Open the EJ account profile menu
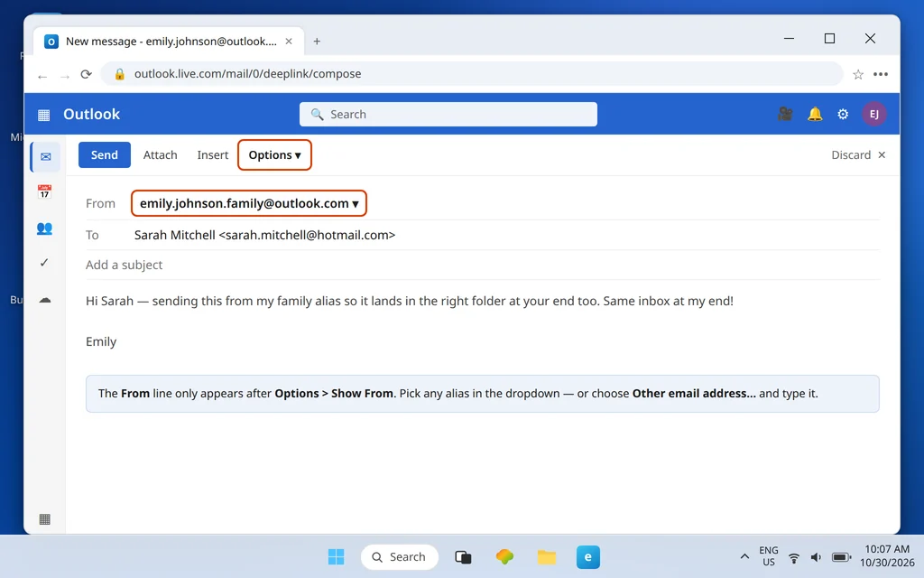Image resolution: width=924 pixels, height=578 pixels. [x=873, y=114]
